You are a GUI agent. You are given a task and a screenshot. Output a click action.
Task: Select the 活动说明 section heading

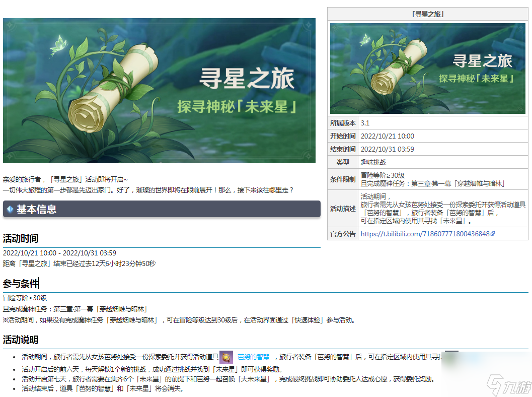click(x=21, y=340)
